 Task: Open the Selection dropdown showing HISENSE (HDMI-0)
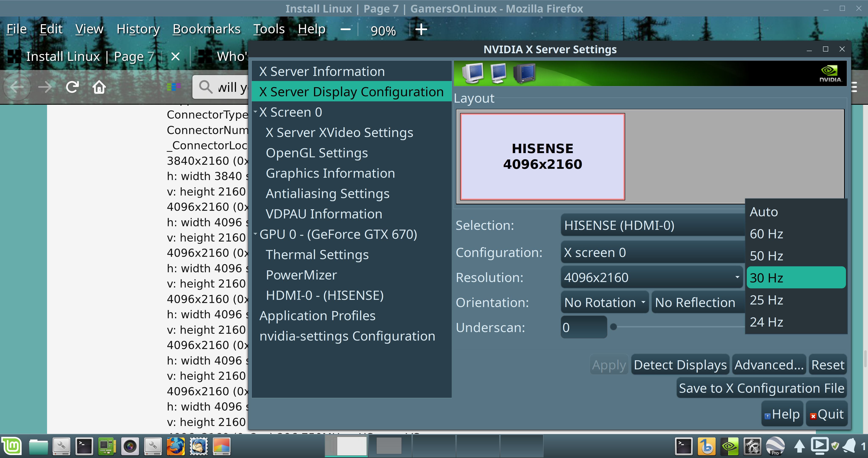(x=652, y=225)
